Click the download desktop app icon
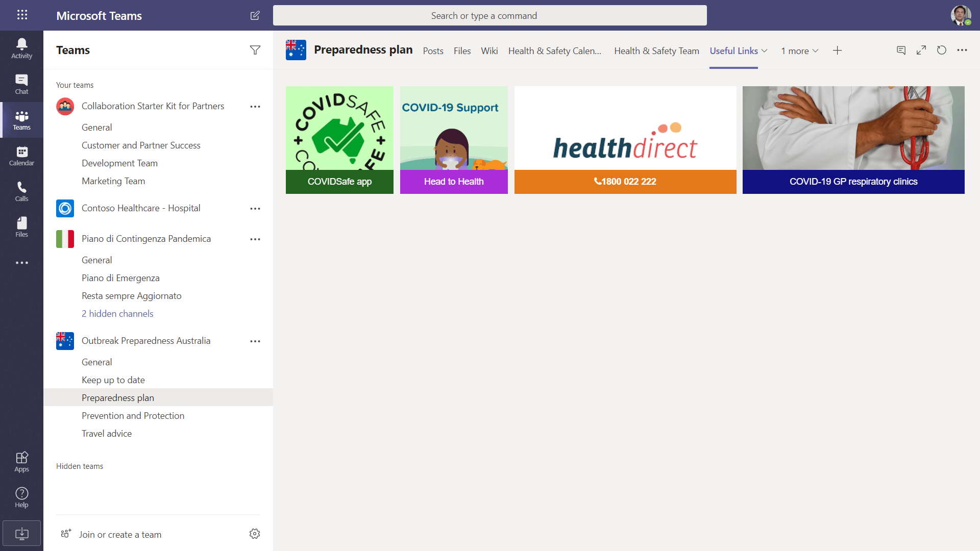Screen dimensions: 980x551 click(x=21, y=534)
